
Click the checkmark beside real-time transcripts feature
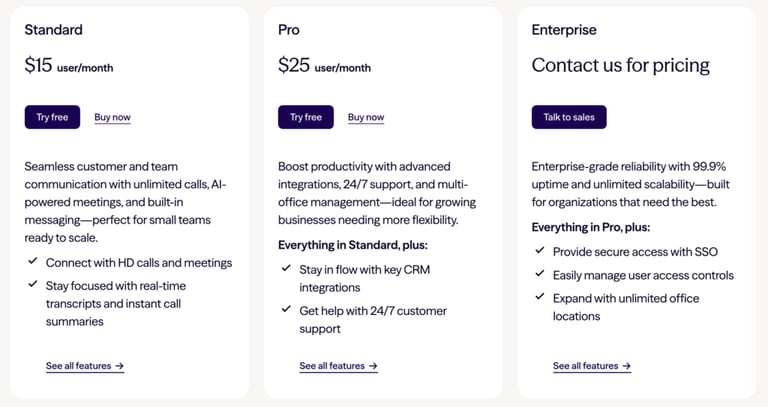[33, 284]
